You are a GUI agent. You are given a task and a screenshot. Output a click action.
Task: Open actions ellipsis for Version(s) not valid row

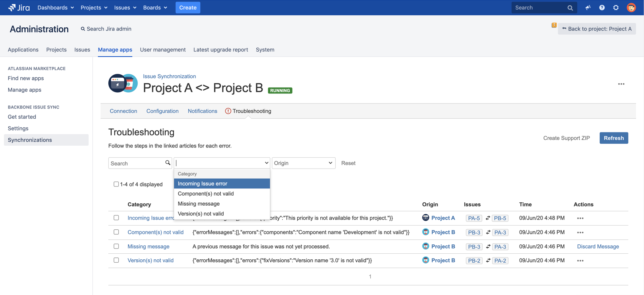(x=580, y=260)
